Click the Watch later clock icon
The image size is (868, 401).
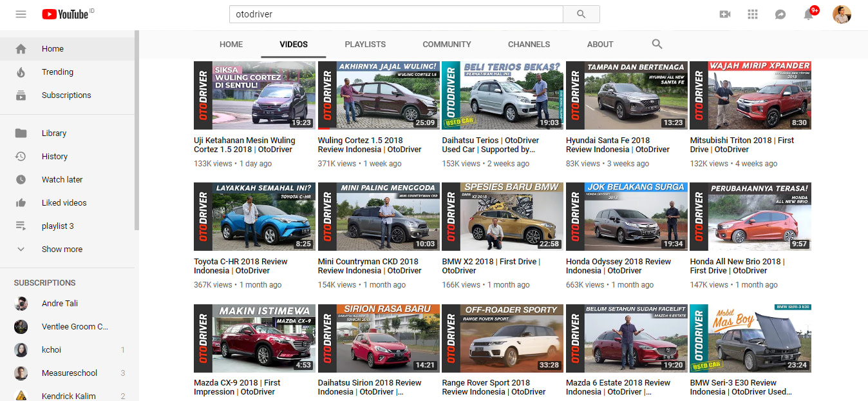point(21,180)
